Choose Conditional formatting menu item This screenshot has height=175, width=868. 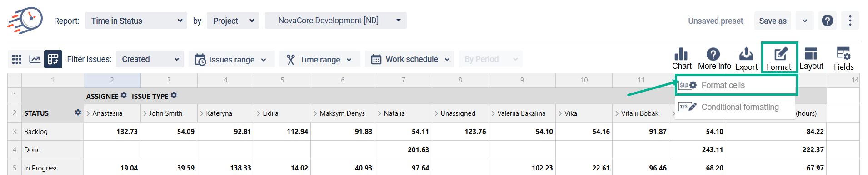(736, 107)
